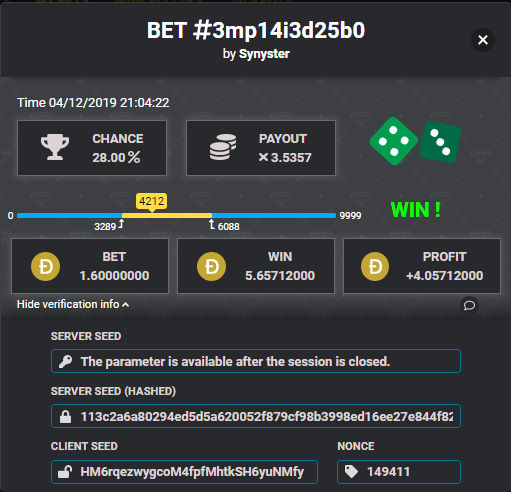Click the lock icon in hashed seed field
The image size is (511, 492).
[65, 416]
